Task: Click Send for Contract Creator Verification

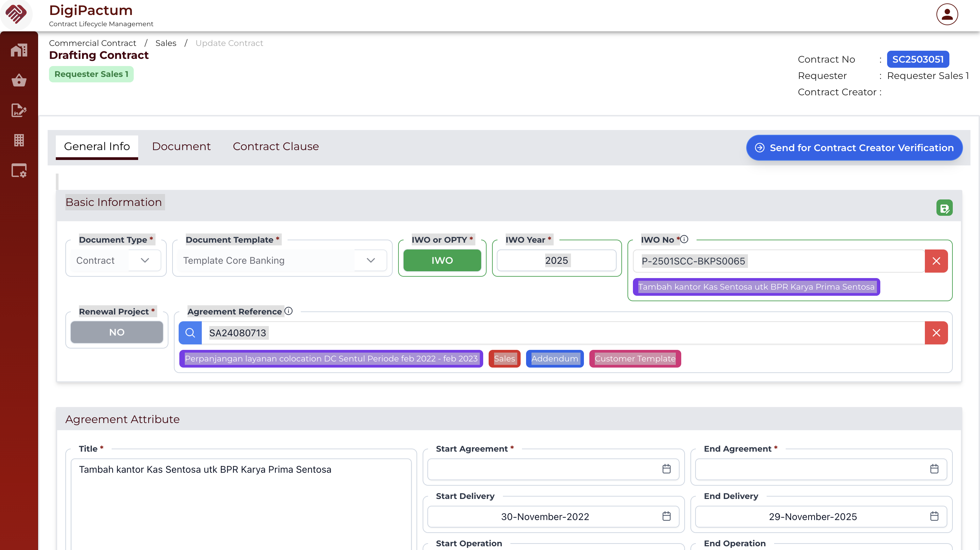Action: click(x=854, y=148)
